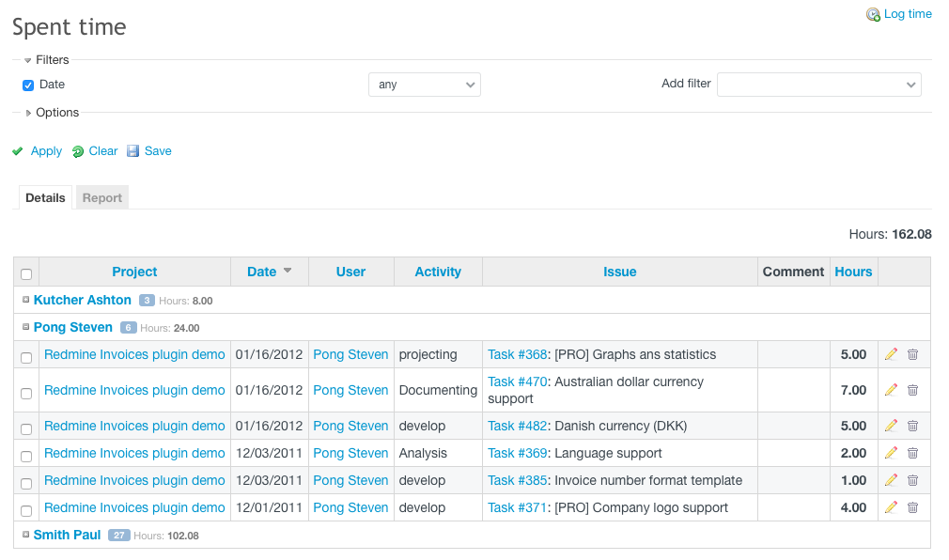Edit the Danish currency time entry
This screenshot has width=949, height=560.
[891, 426]
